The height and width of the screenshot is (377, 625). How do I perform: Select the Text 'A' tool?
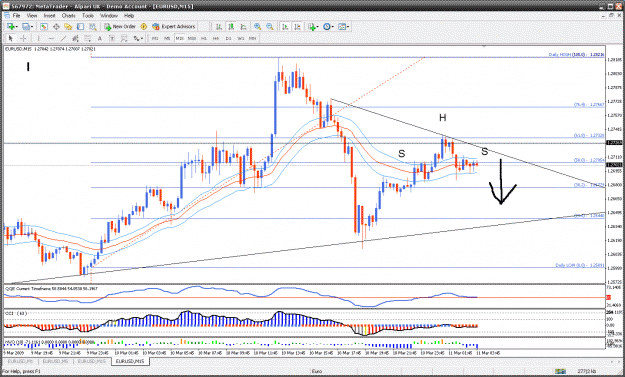pyautogui.click(x=100, y=38)
